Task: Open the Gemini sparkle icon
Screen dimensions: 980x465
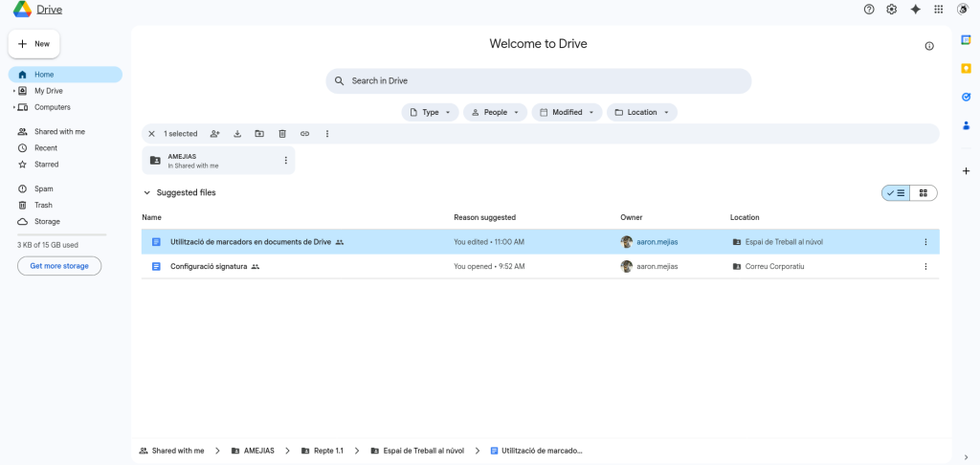Action: coord(915,10)
